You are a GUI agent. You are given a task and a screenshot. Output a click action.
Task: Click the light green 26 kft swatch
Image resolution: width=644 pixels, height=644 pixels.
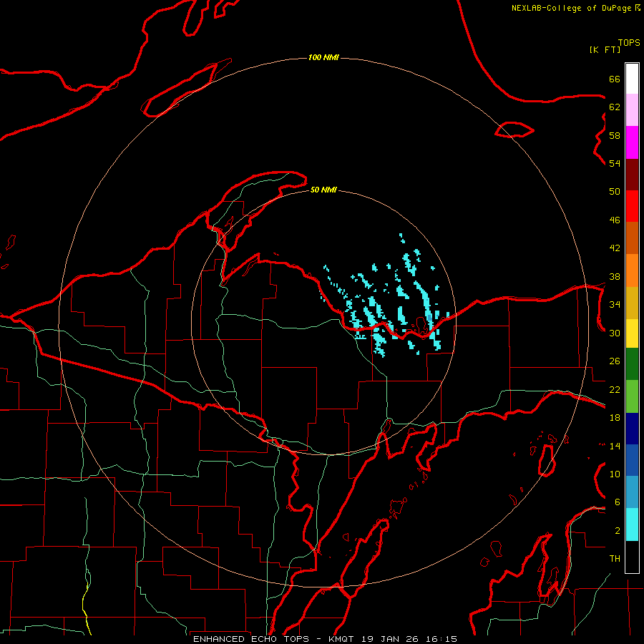point(632,396)
